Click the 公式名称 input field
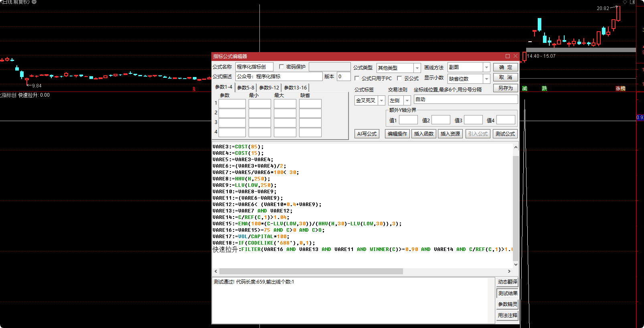Image resolution: width=644 pixels, height=328 pixels. coord(254,67)
